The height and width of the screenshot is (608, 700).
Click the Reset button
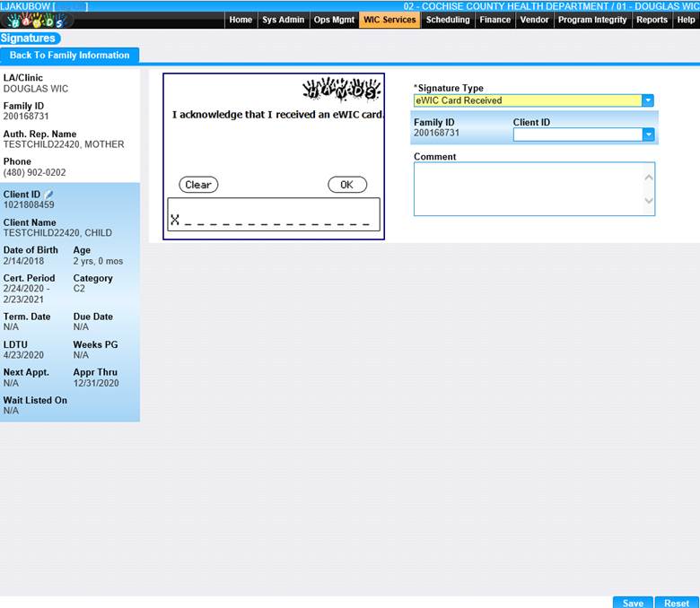(677, 603)
